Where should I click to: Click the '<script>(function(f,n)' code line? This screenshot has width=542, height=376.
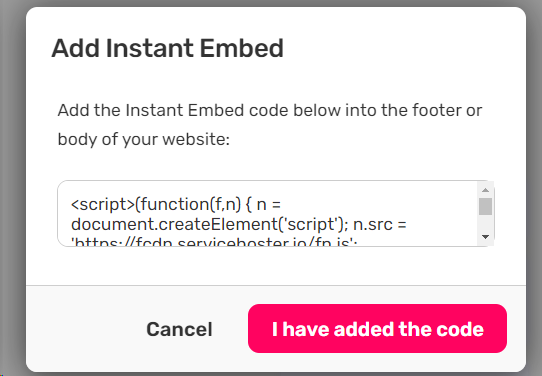pos(156,204)
